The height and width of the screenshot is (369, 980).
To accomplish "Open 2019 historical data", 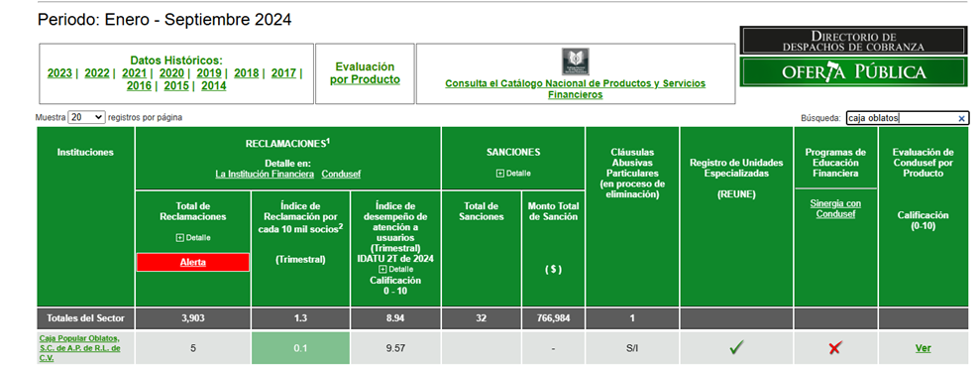I will 209,73.
